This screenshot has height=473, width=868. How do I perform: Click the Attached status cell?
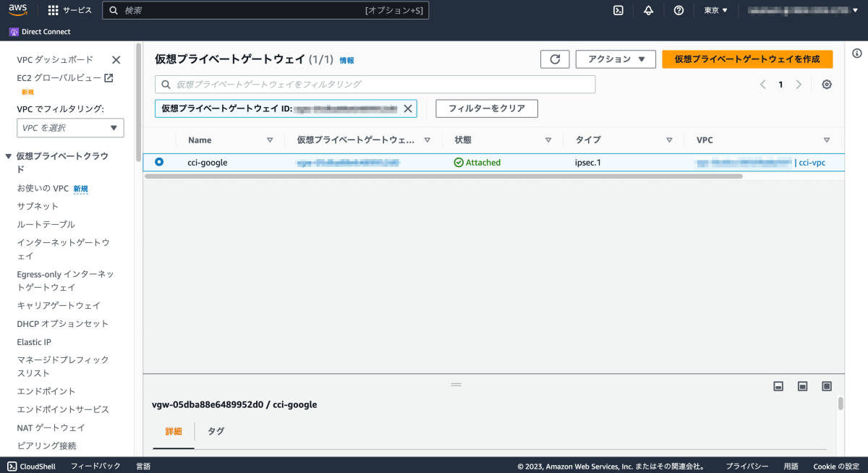click(x=477, y=163)
